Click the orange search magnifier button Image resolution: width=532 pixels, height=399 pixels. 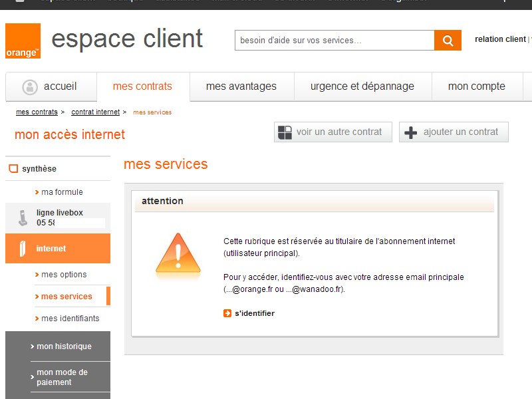(x=448, y=41)
